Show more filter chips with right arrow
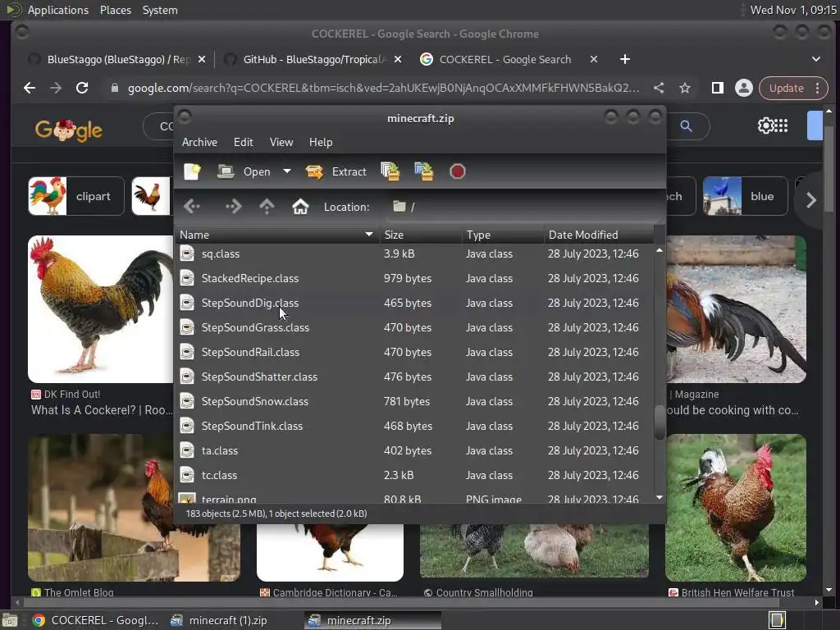Screen dimensions: 840x630 [811, 200]
